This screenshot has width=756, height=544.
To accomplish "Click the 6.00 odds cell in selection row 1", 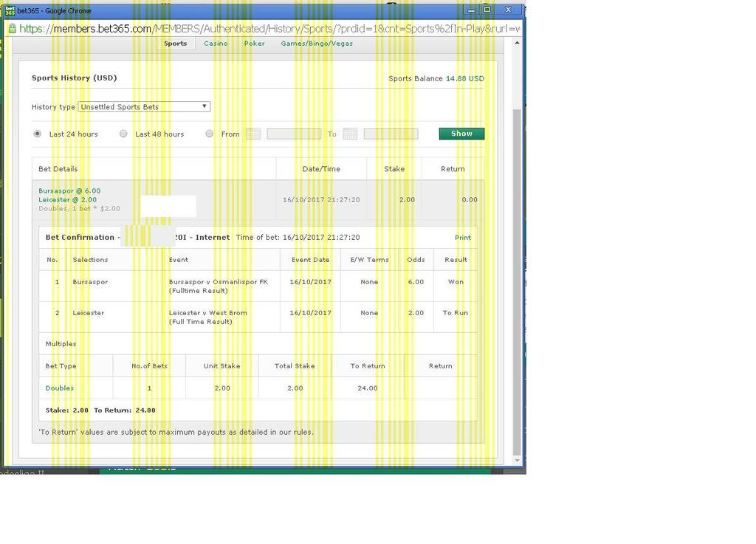I will (416, 282).
